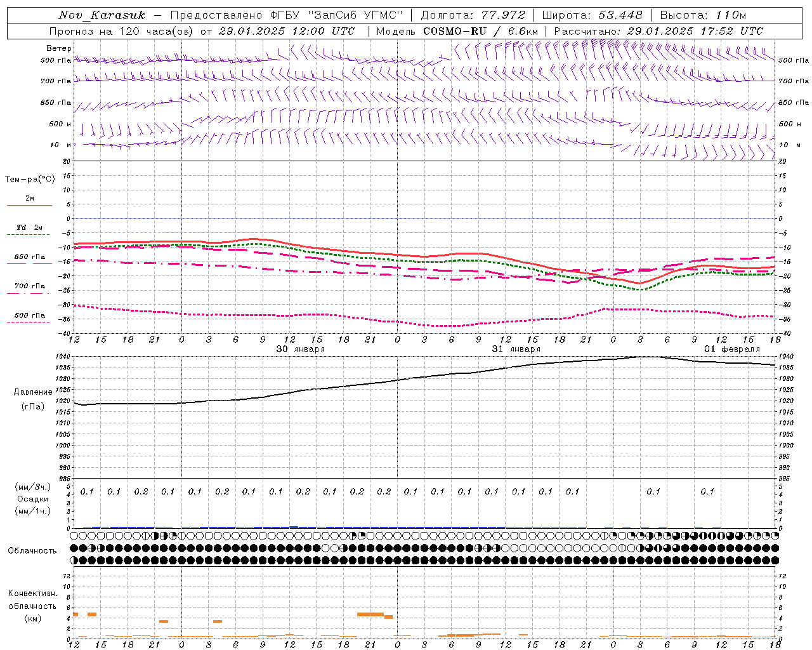
Task: Click the 'Долгота: 77.972' longitude value
Action: click(473, 15)
